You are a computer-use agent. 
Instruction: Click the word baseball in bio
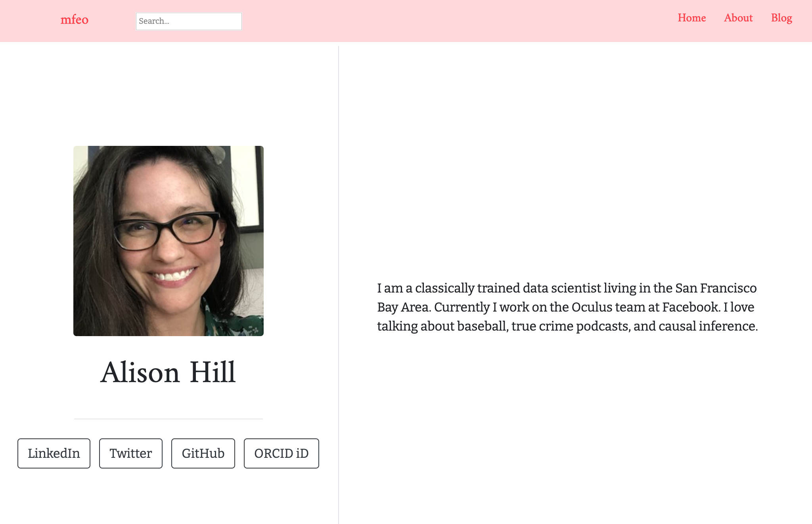483,326
